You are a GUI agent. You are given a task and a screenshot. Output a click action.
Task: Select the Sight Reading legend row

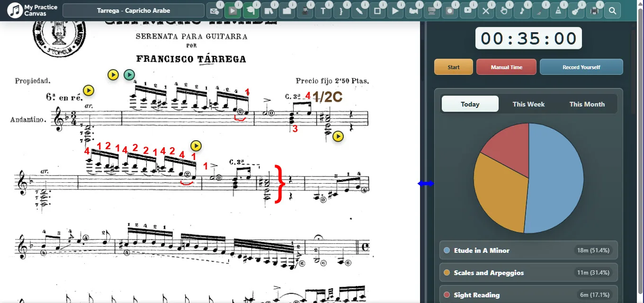(x=528, y=294)
